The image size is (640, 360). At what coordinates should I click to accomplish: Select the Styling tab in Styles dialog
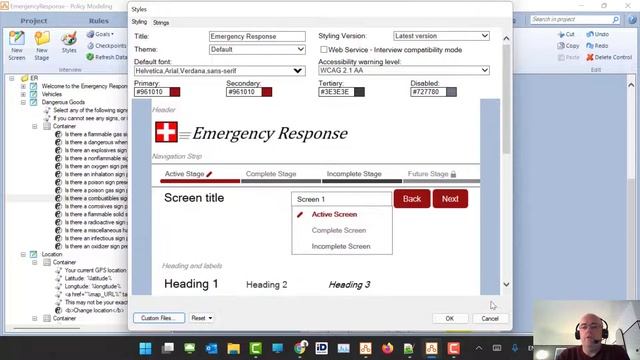point(139,22)
